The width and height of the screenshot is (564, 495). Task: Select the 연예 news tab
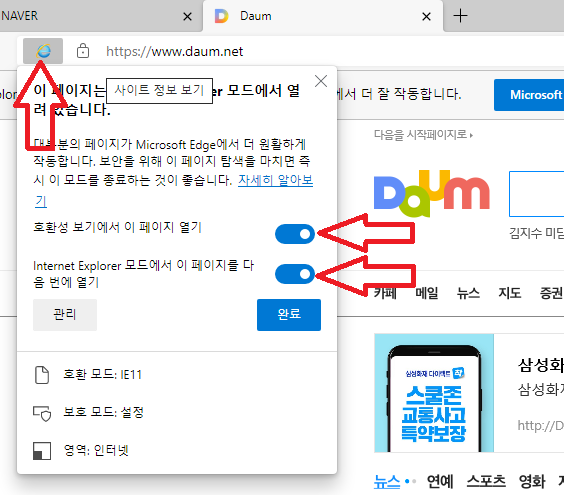tap(440, 481)
